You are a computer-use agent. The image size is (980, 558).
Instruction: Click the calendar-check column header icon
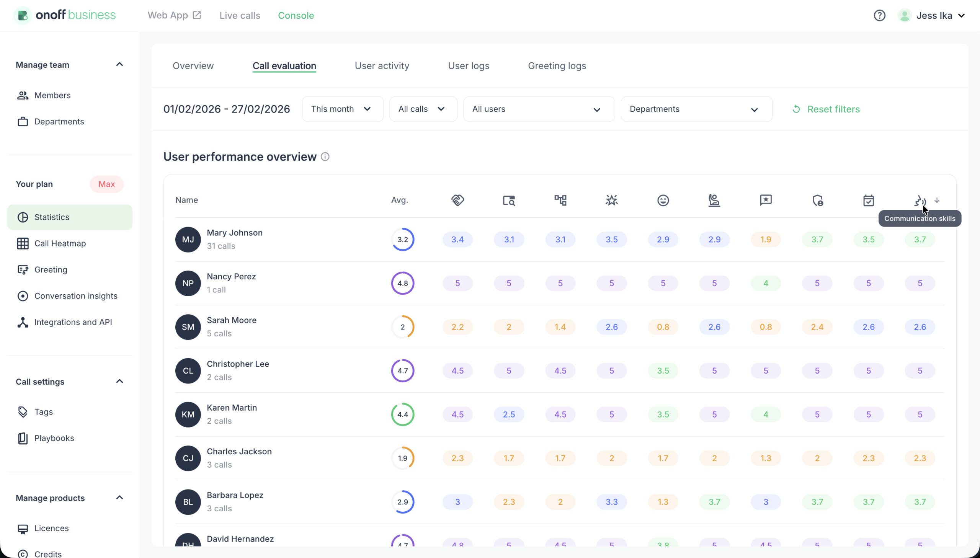(x=869, y=200)
